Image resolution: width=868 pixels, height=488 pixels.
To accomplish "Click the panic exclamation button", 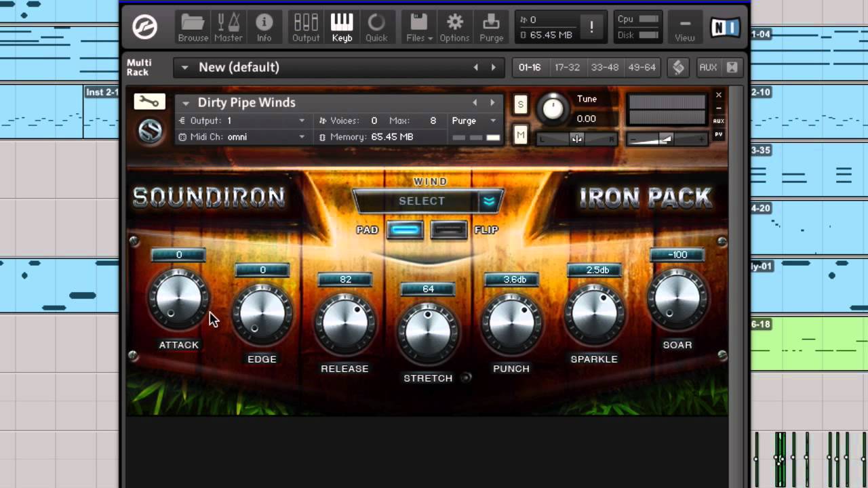I will (592, 27).
